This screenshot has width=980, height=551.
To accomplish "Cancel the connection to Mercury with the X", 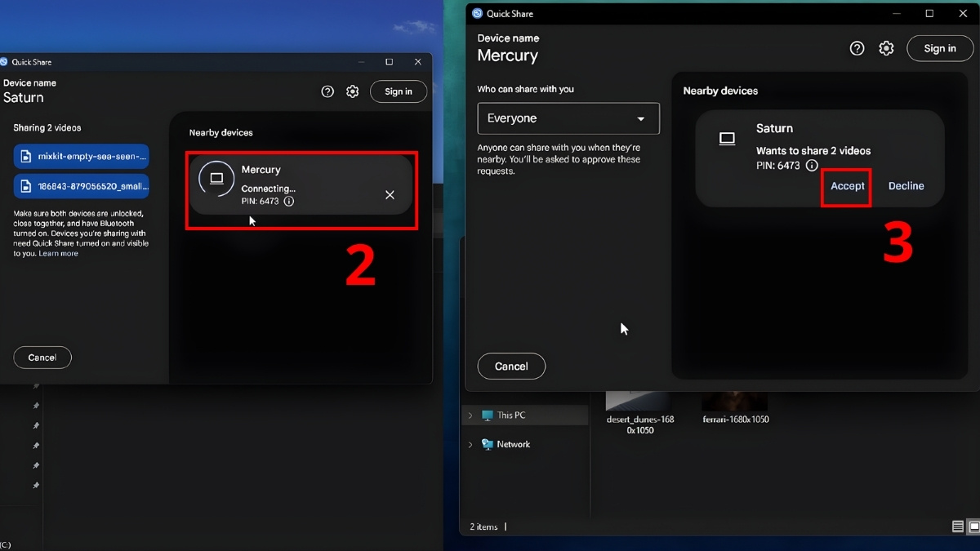I will [390, 194].
